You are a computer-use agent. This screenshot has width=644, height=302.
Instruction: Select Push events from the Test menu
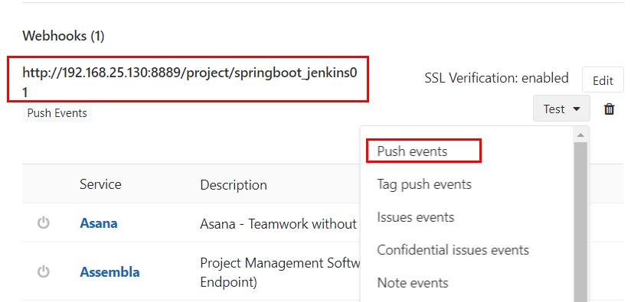[x=412, y=151]
